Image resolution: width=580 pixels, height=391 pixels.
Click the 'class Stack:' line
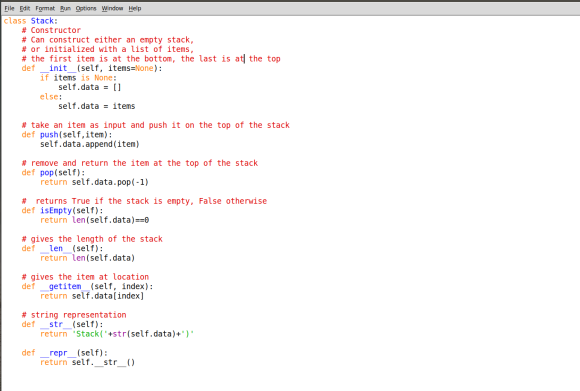(31, 21)
